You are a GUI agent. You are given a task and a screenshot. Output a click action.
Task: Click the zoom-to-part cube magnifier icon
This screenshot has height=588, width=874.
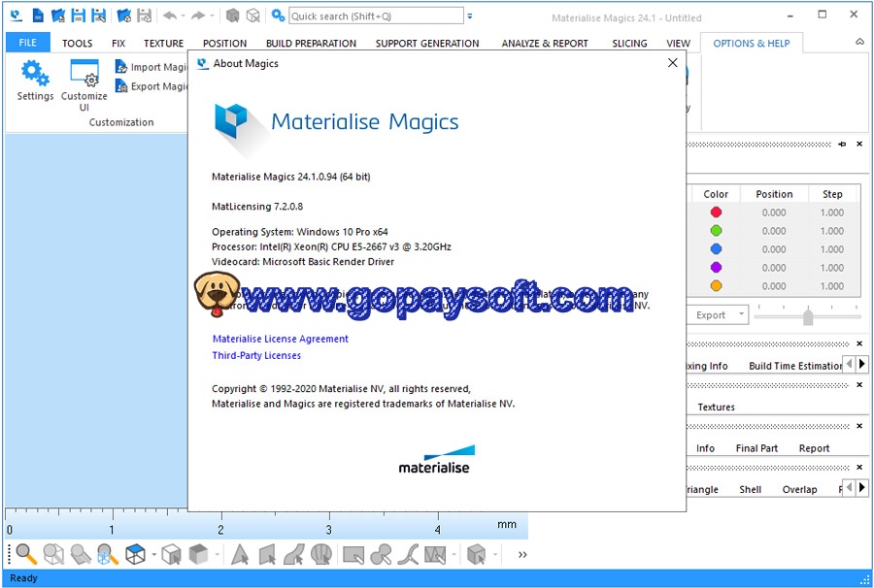point(53,554)
